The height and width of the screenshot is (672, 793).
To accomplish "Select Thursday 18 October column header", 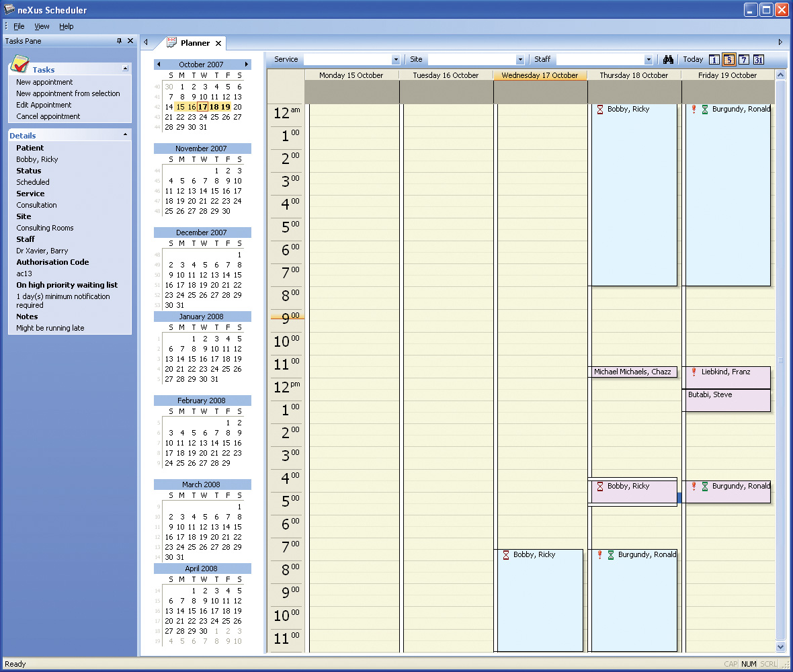I will coord(634,75).
